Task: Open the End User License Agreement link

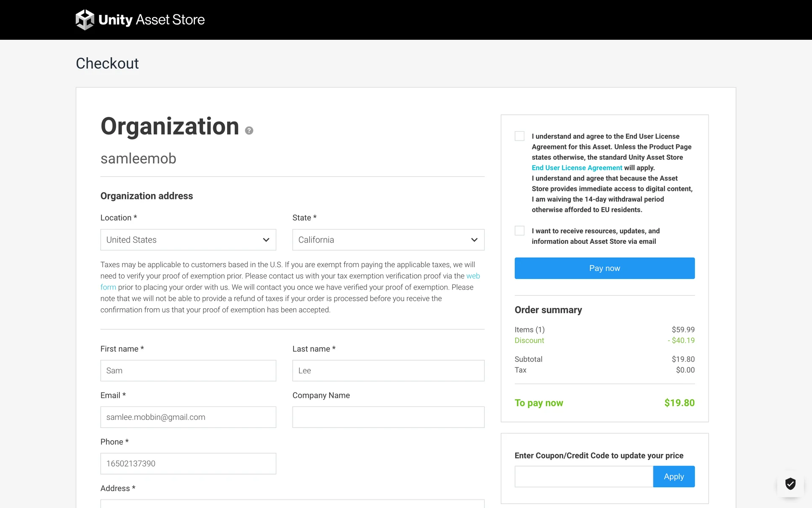Action: pyautogui.click(x=576, y=168)
